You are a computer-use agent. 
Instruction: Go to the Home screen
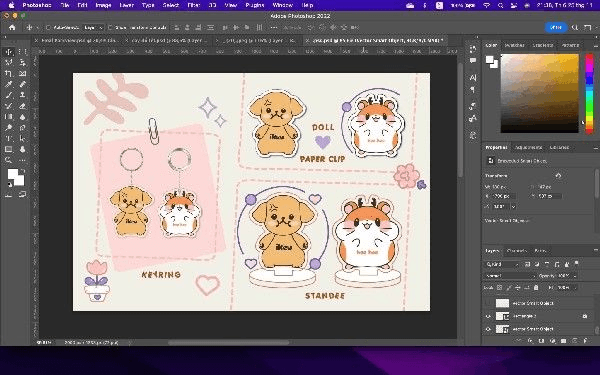[12, 28]
